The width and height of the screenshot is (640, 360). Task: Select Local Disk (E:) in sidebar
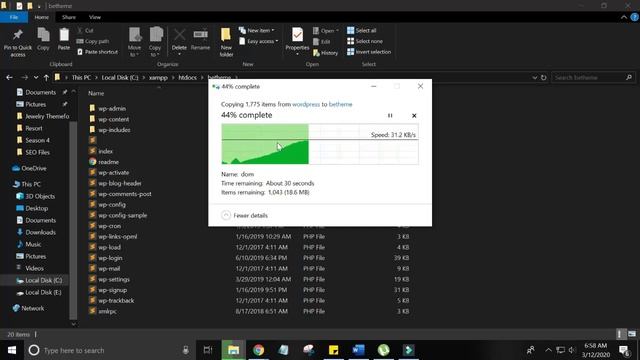coord(39,292)
